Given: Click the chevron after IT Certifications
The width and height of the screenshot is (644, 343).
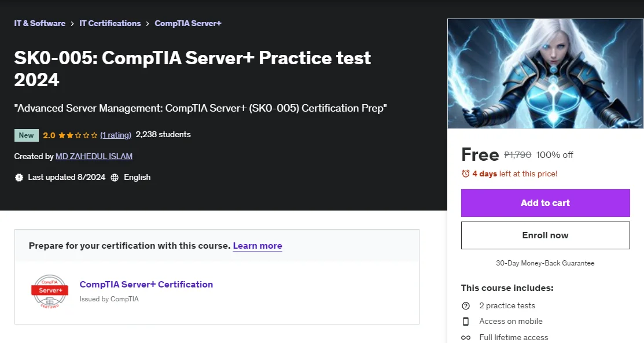Looking at the screenshot, I should [x=148, y=24].
